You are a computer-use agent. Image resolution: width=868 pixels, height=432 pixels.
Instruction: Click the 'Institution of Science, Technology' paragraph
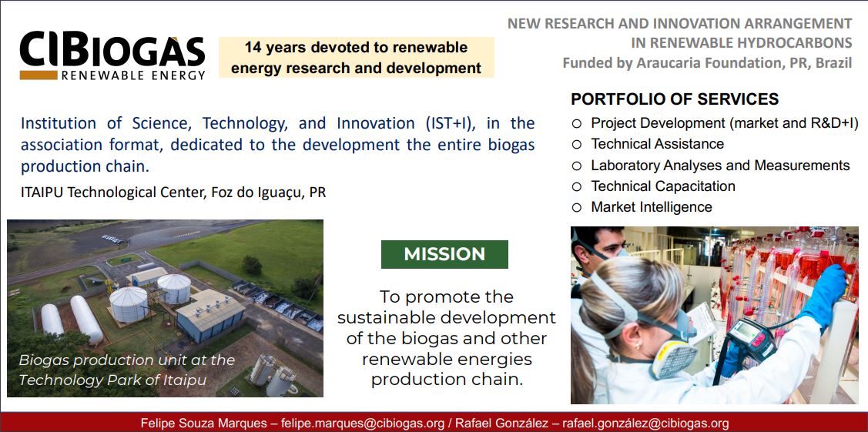point(278,145)
